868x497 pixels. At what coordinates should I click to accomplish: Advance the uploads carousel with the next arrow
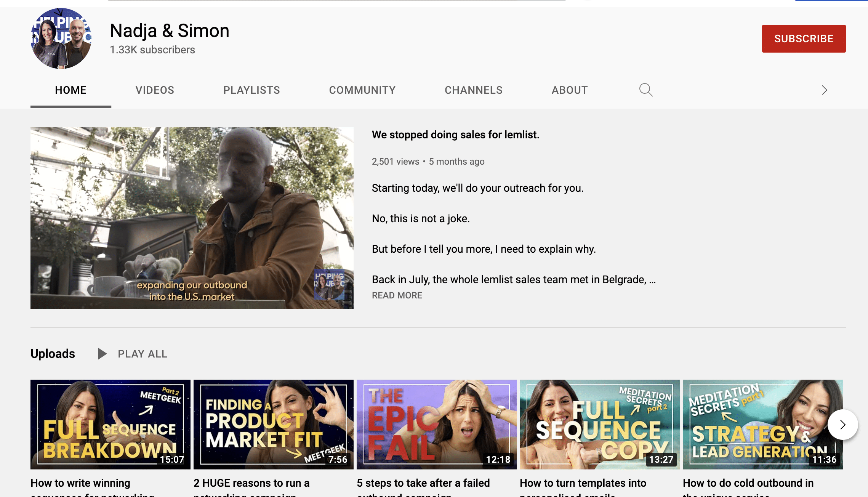[x=842, y=425]
